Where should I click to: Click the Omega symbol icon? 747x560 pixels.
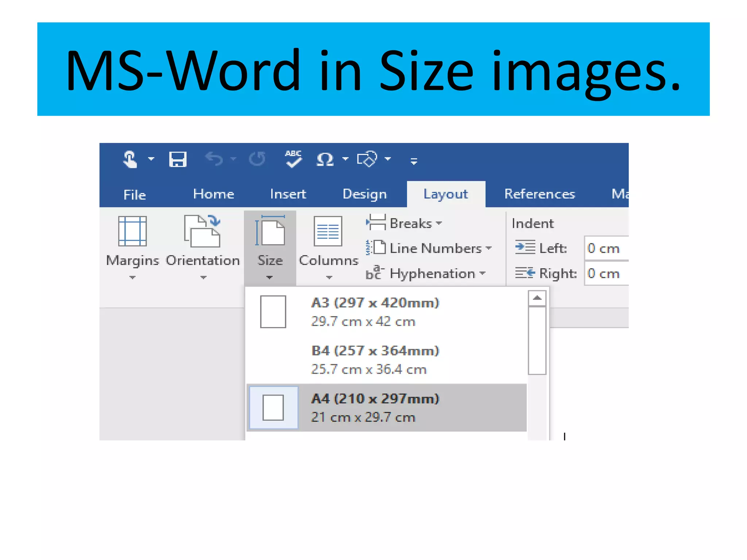pos(325,159)
